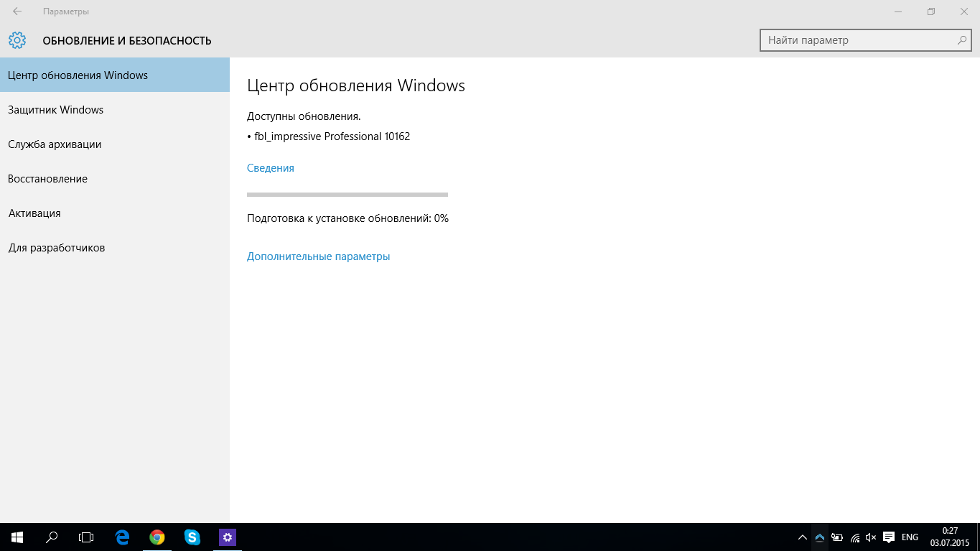Open Skype from the taskbar

point(192,537)
